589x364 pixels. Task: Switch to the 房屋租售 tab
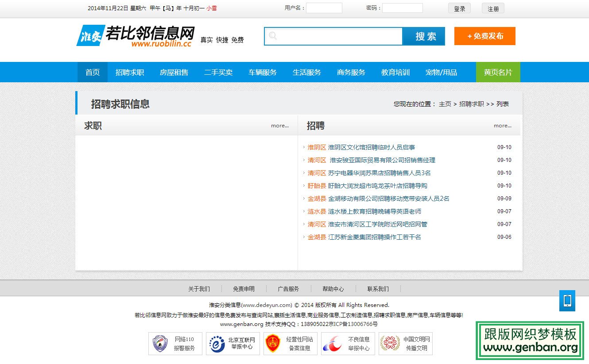pos(174,72)
